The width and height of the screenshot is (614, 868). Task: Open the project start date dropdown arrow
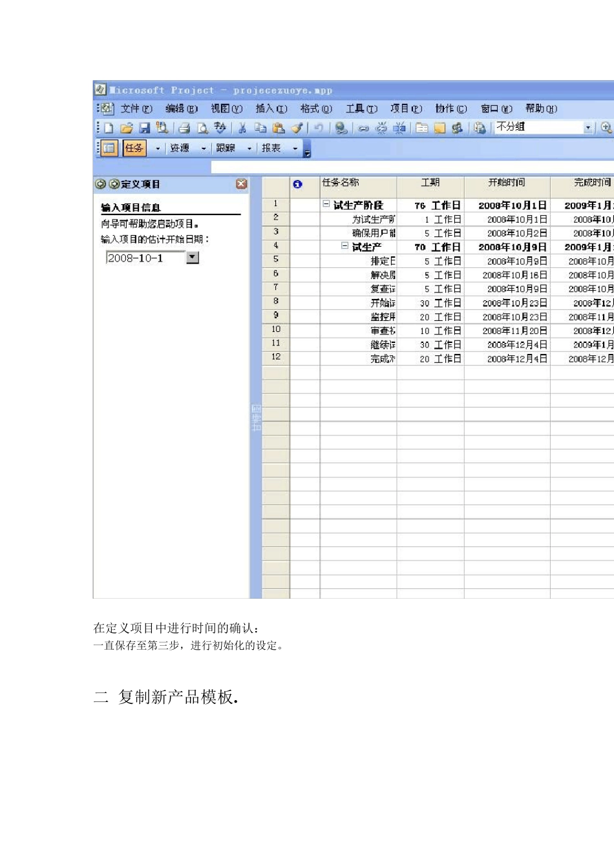(x=193, y=258)
